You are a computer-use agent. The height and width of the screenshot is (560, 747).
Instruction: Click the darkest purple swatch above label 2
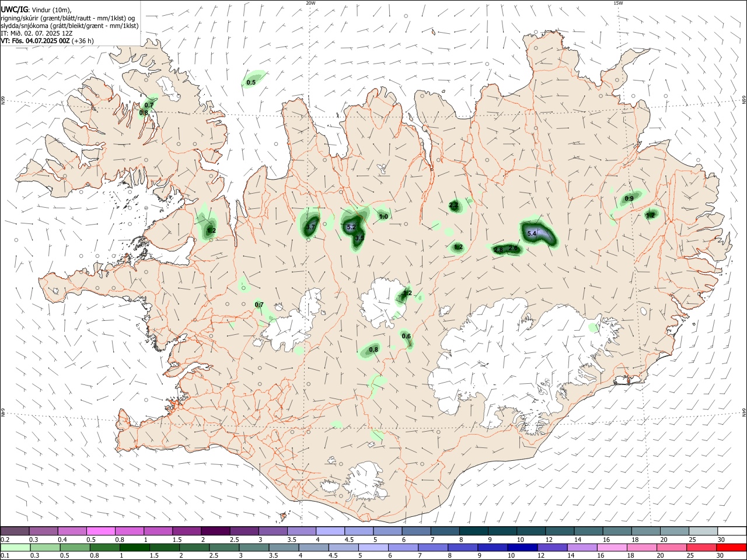click(x=215, y=531)
